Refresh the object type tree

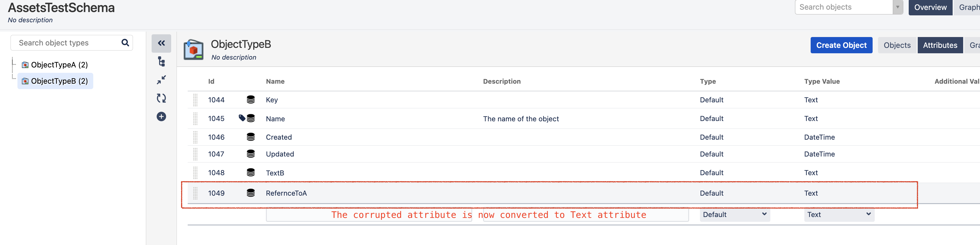click(161, 98)
